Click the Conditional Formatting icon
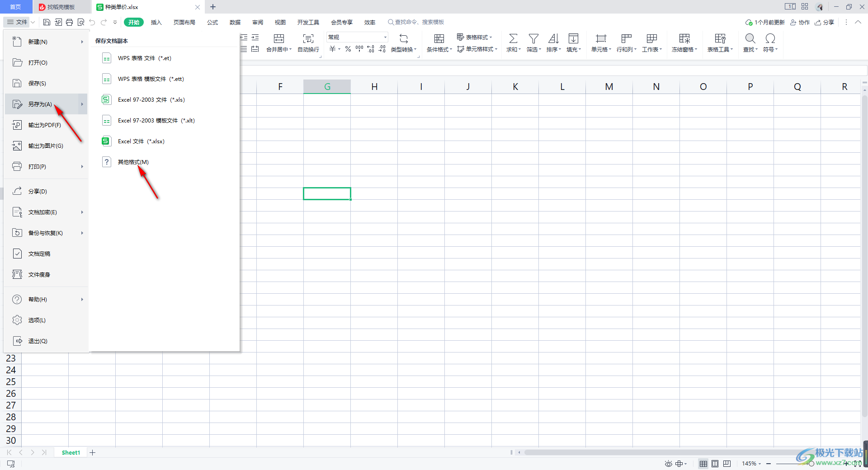The width and height of the screenshot is (868, 470). pos(439,38)
